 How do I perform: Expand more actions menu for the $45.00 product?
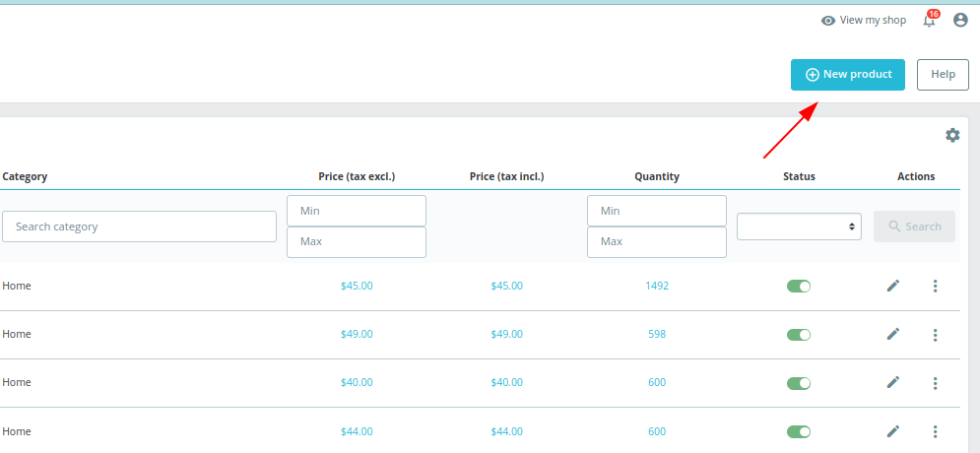pyautogui.click(x=935, y=286)
